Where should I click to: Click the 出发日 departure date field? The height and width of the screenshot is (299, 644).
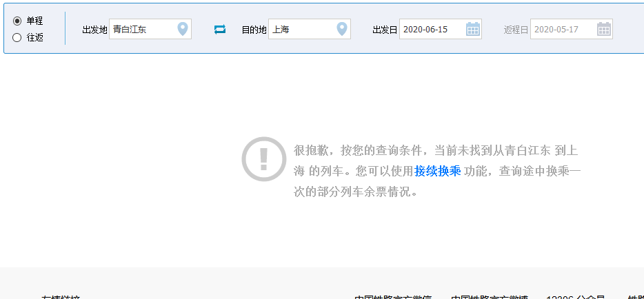(441, 29)
